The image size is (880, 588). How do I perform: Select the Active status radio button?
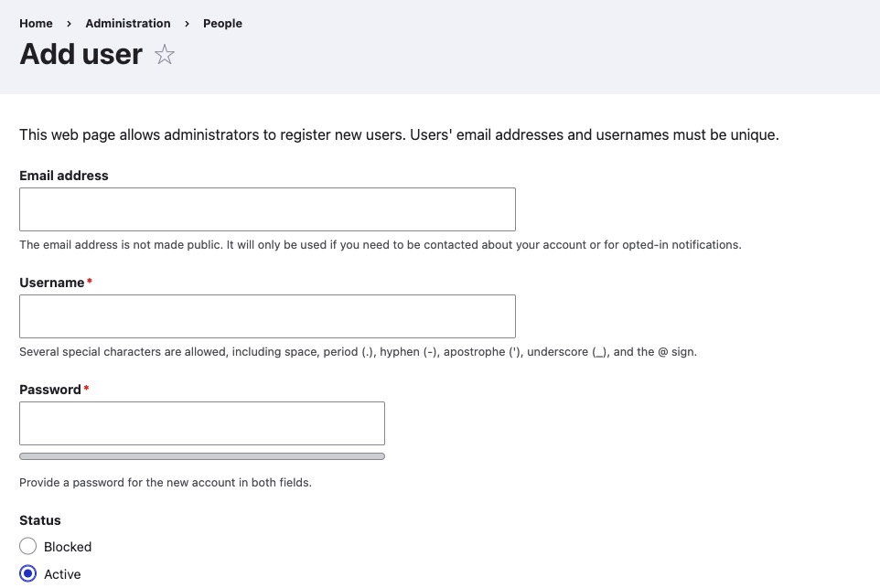tap(28, 573)
